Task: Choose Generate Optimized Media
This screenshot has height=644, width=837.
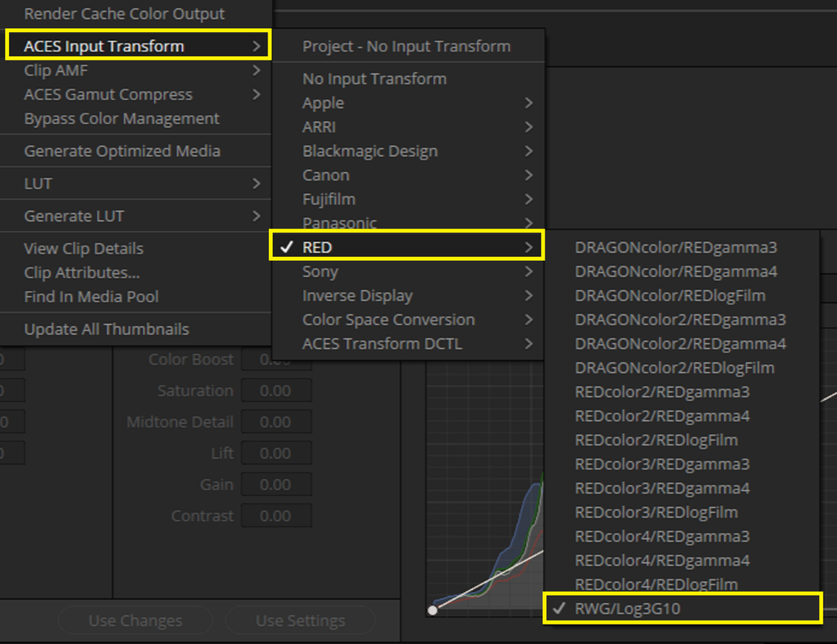Action: [136, 151]
